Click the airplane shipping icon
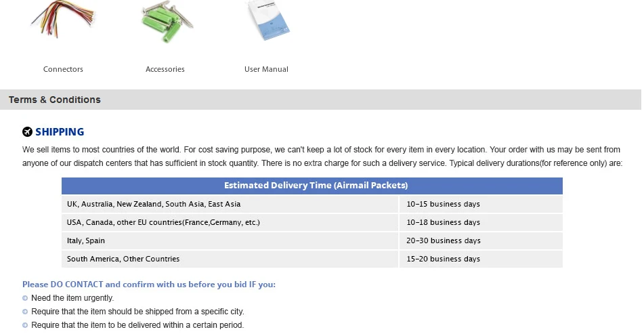 (x=27, y=131)
